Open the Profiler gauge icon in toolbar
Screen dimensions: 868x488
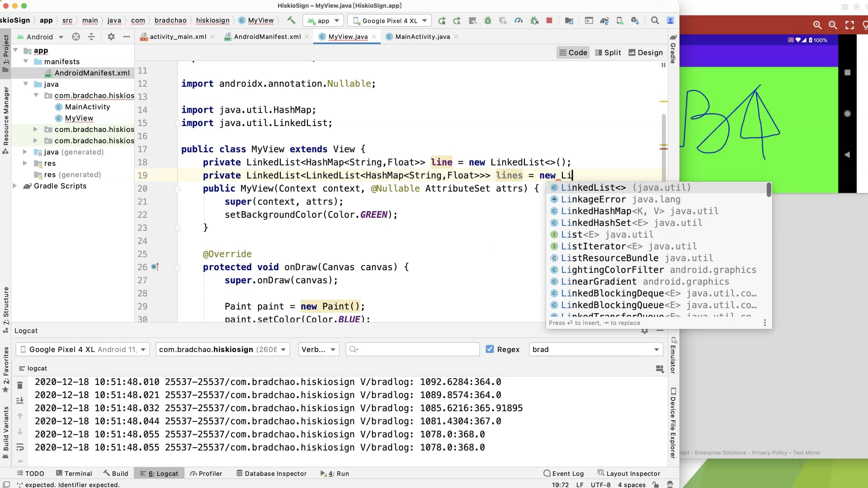pos(519,20)
